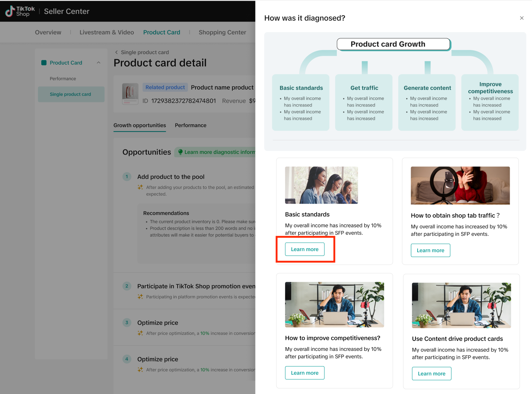This screenshot has width=532, height=394.
Task: Click the product thumbnail image
Action: click(130, 94)
